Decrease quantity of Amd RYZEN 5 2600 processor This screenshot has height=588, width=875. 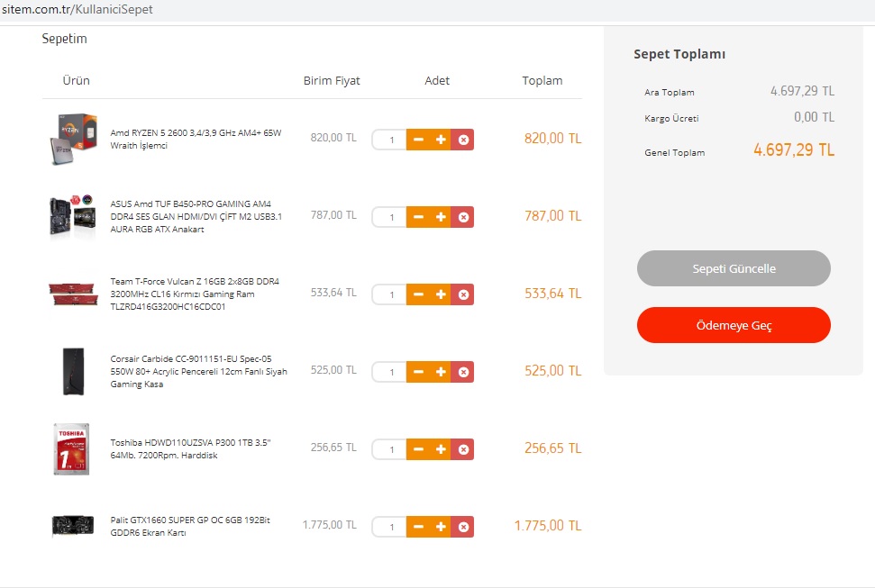(418, 140)
